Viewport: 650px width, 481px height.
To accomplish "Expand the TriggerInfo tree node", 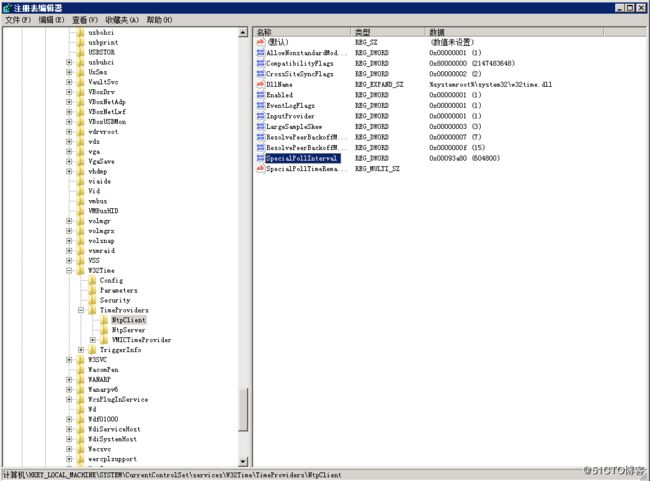I will click(x=81, y=350).
